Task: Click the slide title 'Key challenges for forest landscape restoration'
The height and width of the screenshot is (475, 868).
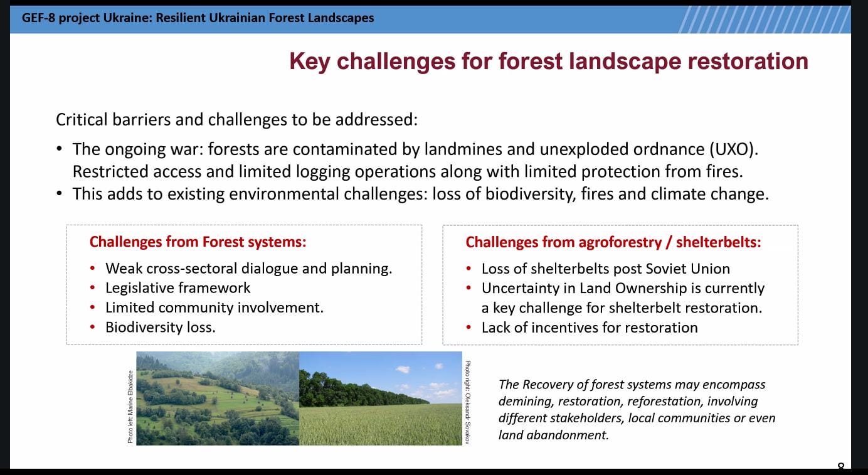Action: coord(548,61)
